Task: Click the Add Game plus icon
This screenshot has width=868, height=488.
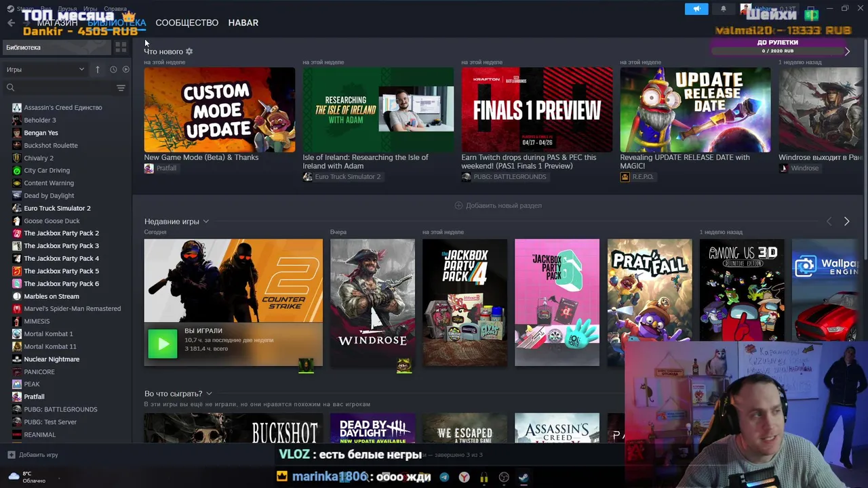Action: pyautogui.click(x=11, y=455)
